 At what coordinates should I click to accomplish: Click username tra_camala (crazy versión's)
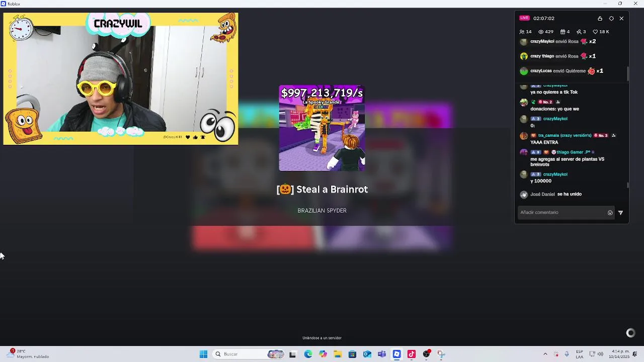565,136
